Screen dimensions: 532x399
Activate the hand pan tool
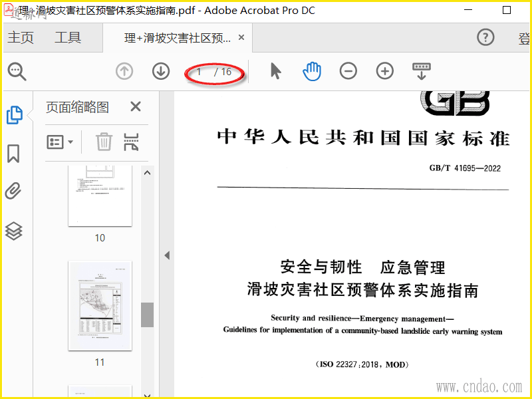[x=312, y=71]
